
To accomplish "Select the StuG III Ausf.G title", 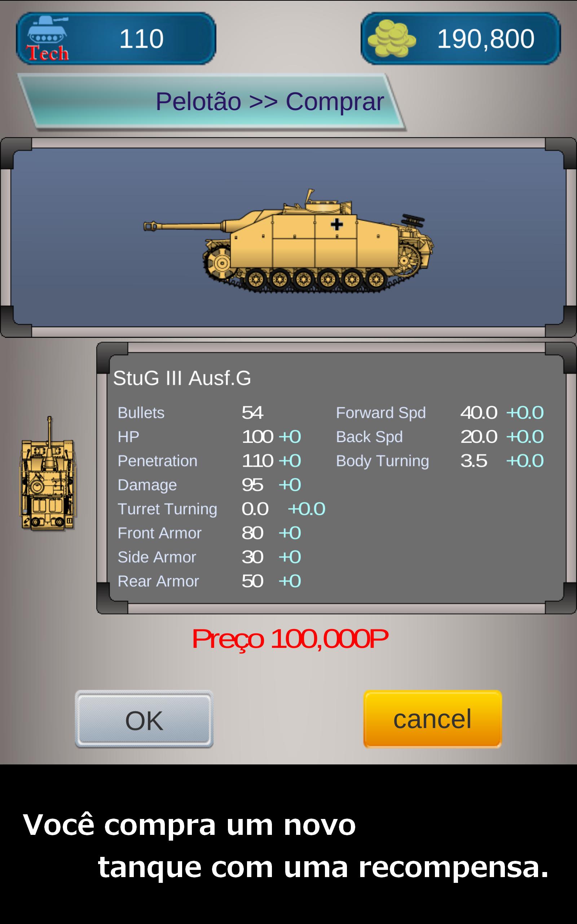I will tap(182, 378).
